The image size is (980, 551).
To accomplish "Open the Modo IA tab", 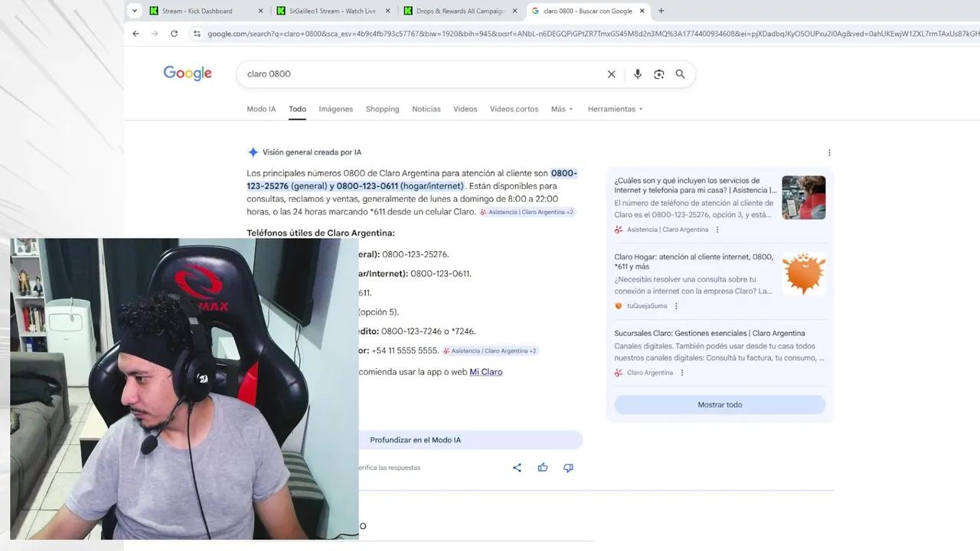I will 261,109.
